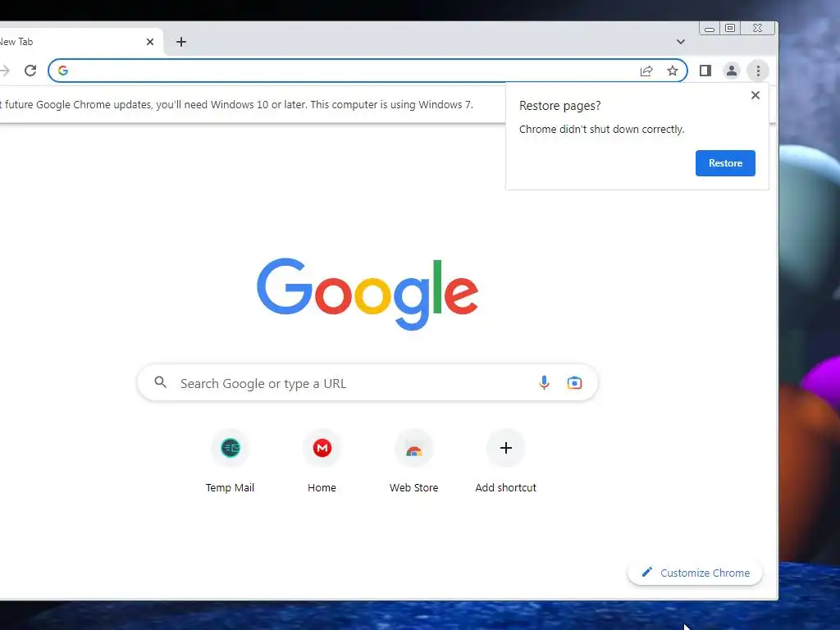The image size is (840, 630).
Task: Click the Add shortcut tile
Action: click(x=505, y=462)
